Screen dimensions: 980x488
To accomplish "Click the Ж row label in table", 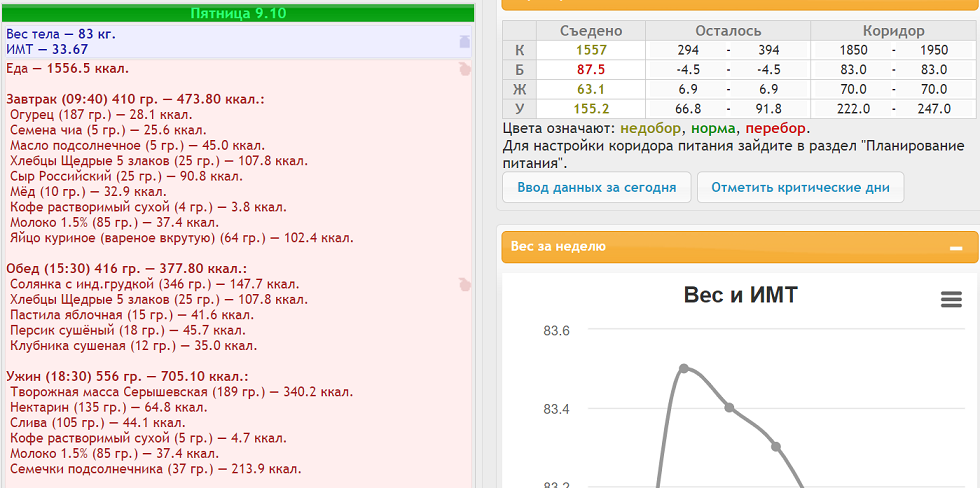I will 519,89.
